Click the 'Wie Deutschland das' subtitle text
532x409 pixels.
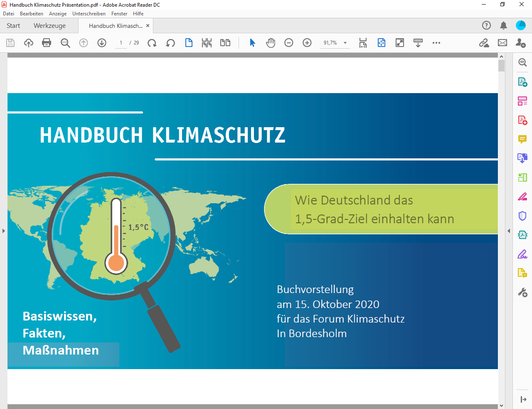[x=354, y=200]
